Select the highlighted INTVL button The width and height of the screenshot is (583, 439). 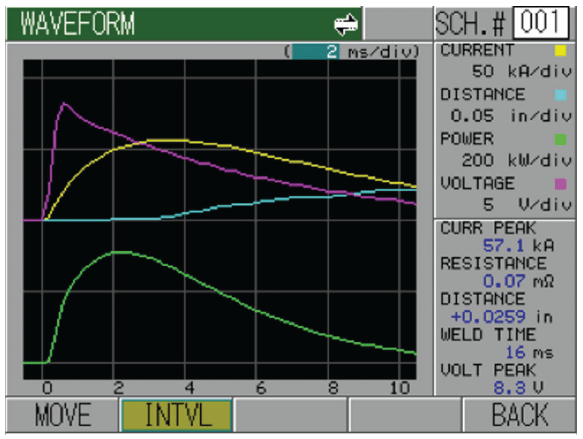[177, 415]
